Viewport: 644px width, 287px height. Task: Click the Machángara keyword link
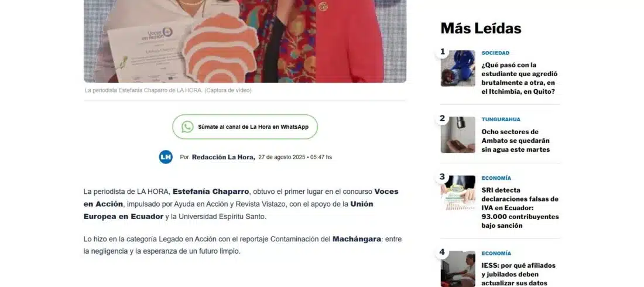pyautogui.click(x=357, y=239)
